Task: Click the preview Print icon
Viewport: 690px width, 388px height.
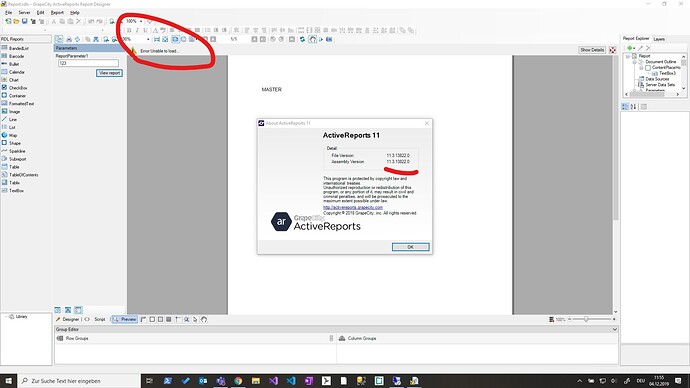Action: pyautogui.click(x=69, y=39)
